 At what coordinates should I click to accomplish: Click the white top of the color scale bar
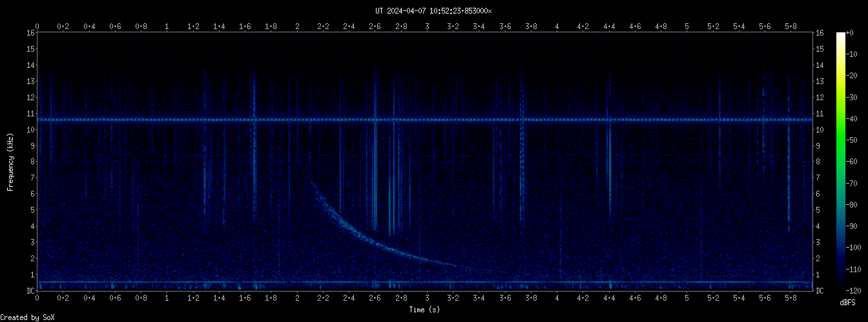pyautogui.click(x=840, y=36)
